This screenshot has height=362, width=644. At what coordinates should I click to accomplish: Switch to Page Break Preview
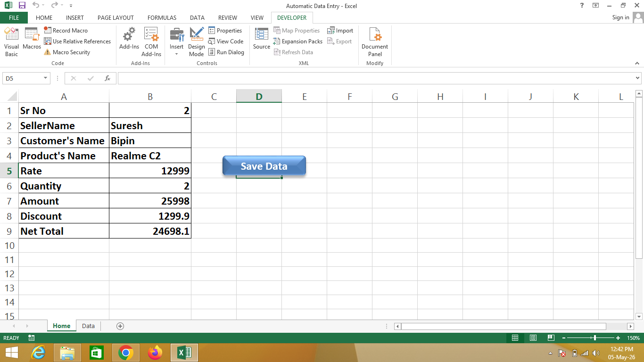pos(551,338)
